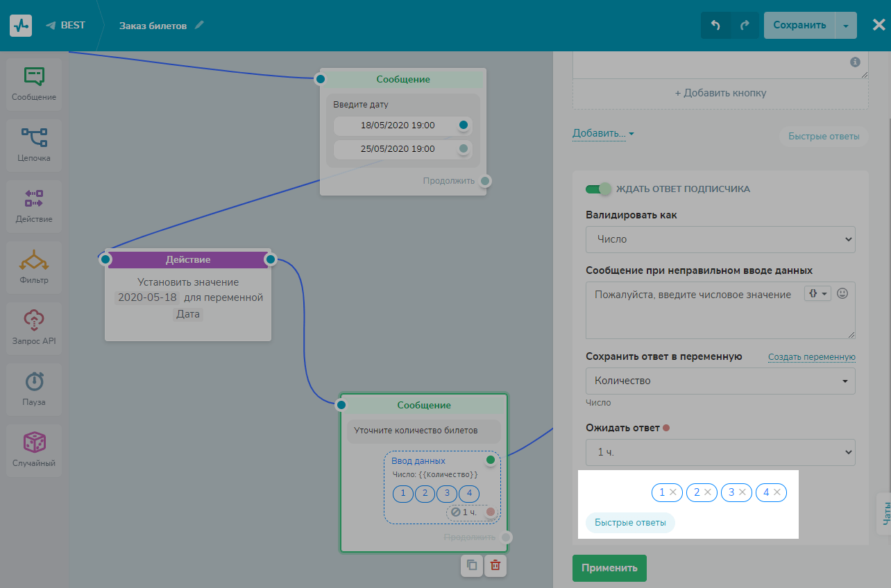Screen dimensions: 891x588
Task: Open the Сохранить split-button arrow
Action: click(x=845, y=26)
